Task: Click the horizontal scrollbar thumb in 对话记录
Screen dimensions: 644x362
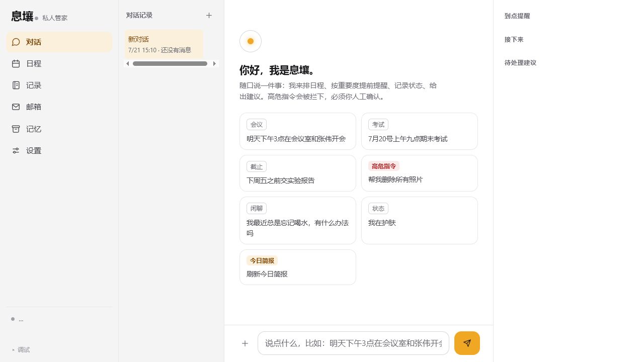Action: (170, 64)
